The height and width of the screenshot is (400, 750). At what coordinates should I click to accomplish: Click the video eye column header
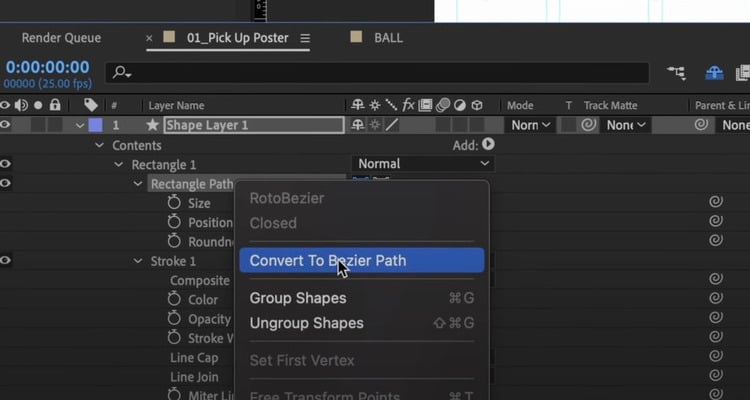(x=5, y=105)
